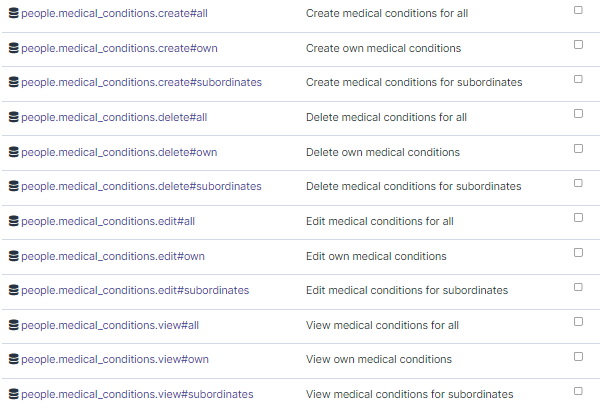This screenshot has height=411, width=600.
Task: Open people.medical_conditions.delete#own permission link
Action: (119, 152)
